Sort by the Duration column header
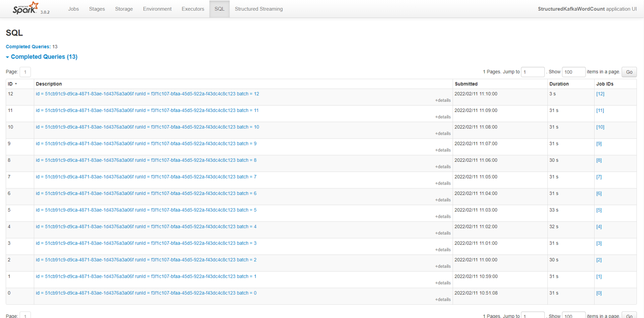The width and height of the screenshot is (644, 318). (559, 84)
